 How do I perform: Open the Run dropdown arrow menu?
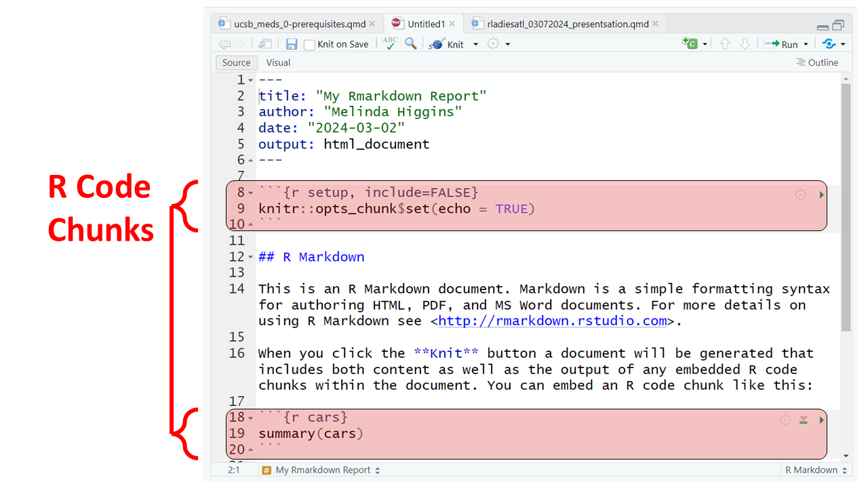tap(806, 44)
